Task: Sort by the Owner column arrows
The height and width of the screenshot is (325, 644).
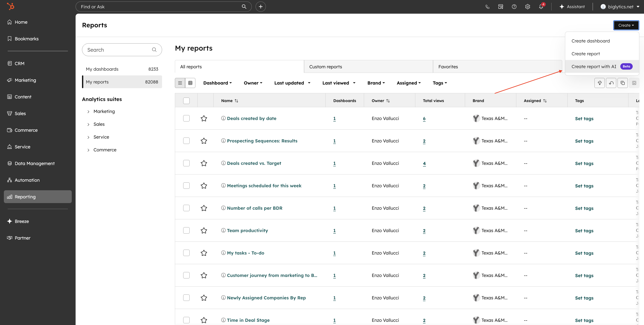Action: (x=388, y=101)
